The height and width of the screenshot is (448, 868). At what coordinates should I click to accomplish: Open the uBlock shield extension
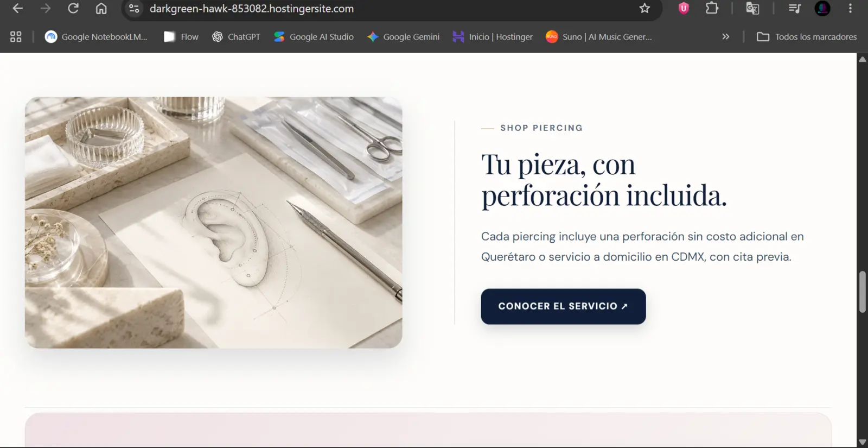pyautogui.click(x=684, y=8)
